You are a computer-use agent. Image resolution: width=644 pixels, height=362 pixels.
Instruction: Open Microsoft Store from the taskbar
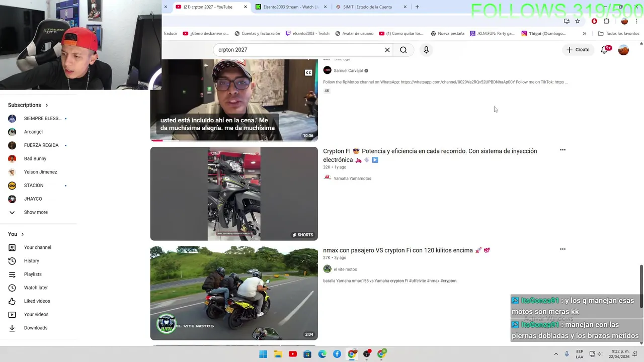[307, 354]
